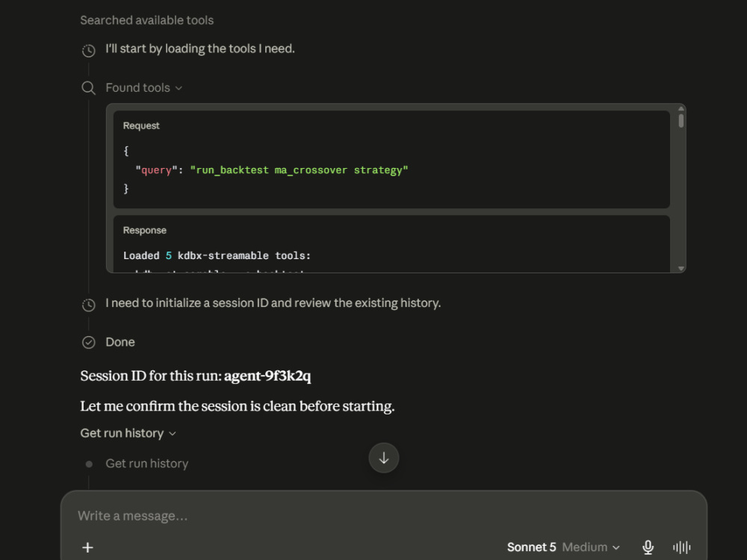The image size is (747, 560).
Task: Click the "Response" label in the tool panel
Action: [144, 231]
